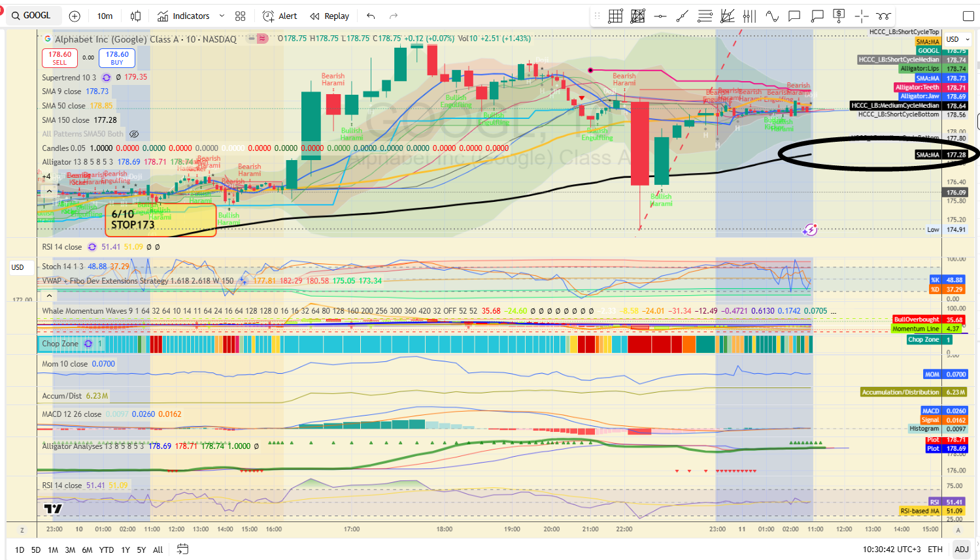The height and width of the screenshot is (560, 980).
Task: Grab the drawing toolbar drag handle
Action: (x=597, y=16)
